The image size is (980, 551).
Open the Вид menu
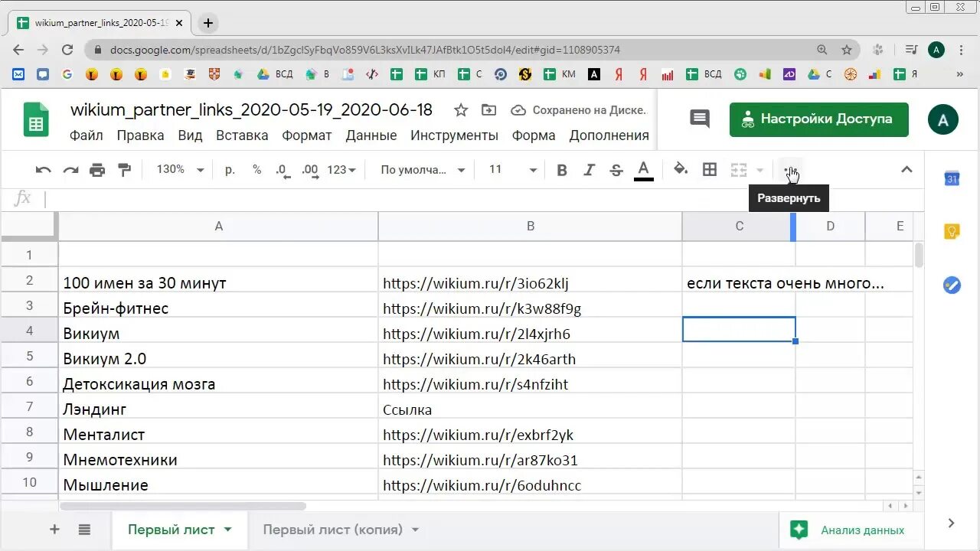(x=190, y=135)
